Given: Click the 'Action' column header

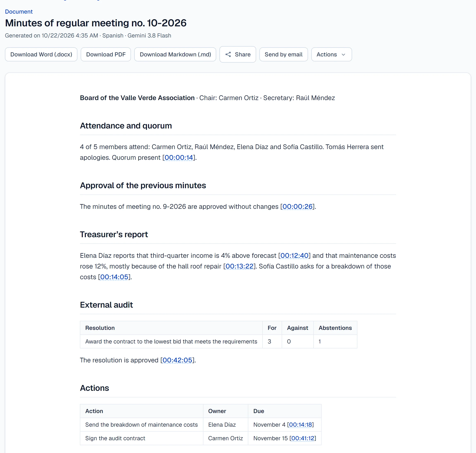Looking at the screenshot, I should tap(141, 411).
